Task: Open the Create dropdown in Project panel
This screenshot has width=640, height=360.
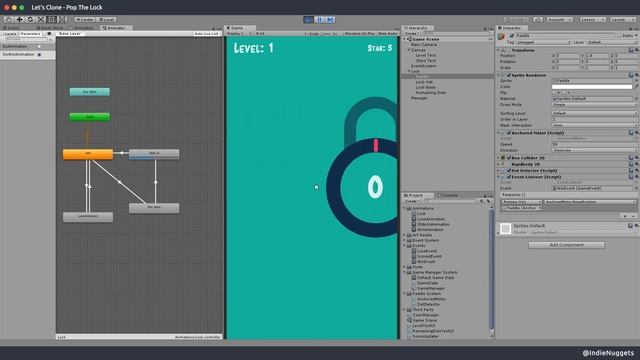Action: [x=412, y=201]
